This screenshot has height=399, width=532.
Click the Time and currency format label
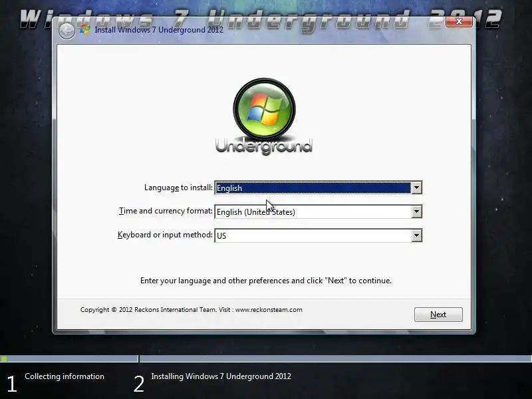click(166, 211)
